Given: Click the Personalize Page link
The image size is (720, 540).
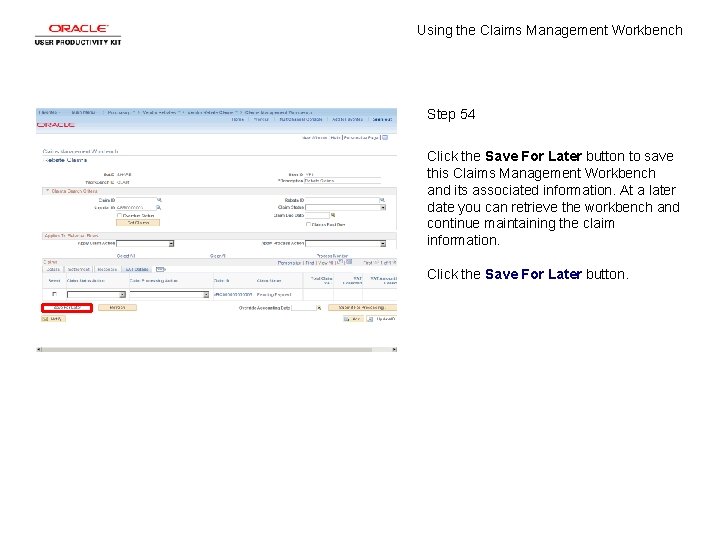Looking at the screenshot, I should [361, 138].
